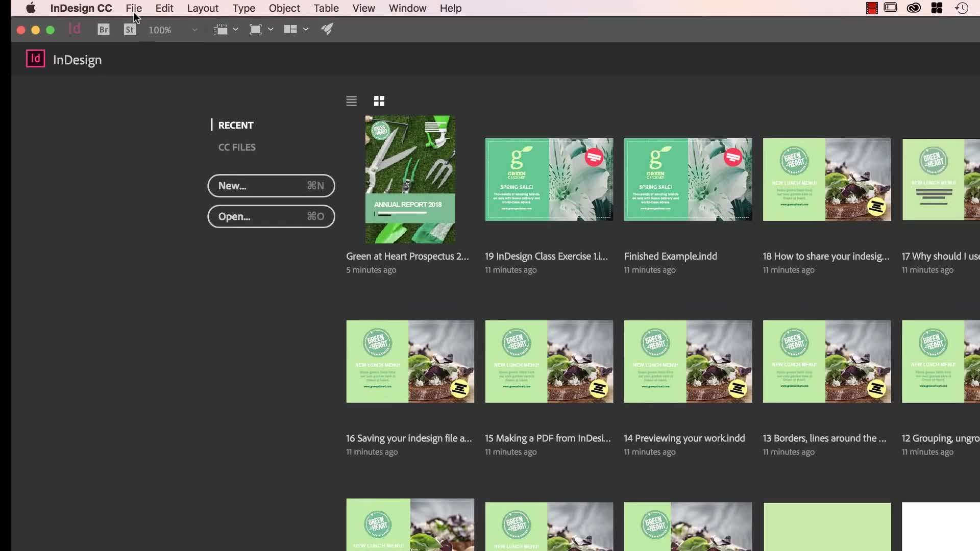Click the InDesign logo in start workspace
Screen dimensions: 980x551
(36, 59)
